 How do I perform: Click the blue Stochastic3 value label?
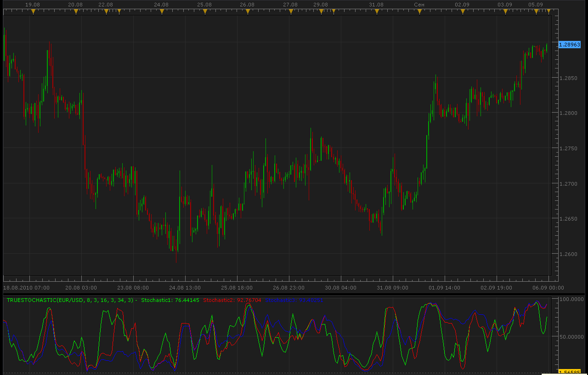tap(294, 300)
